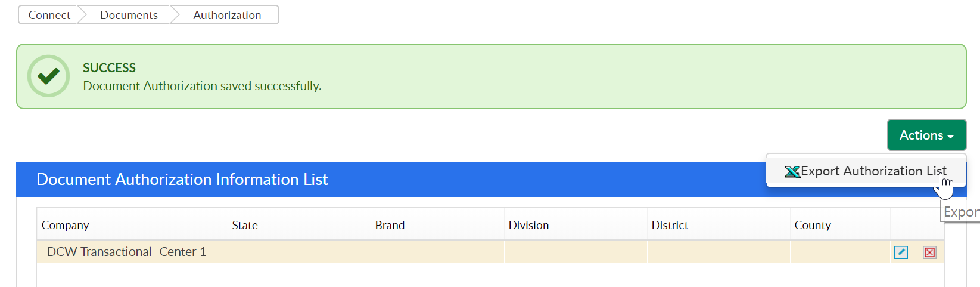Click the caret arrow on Actions button

point(950,137)
